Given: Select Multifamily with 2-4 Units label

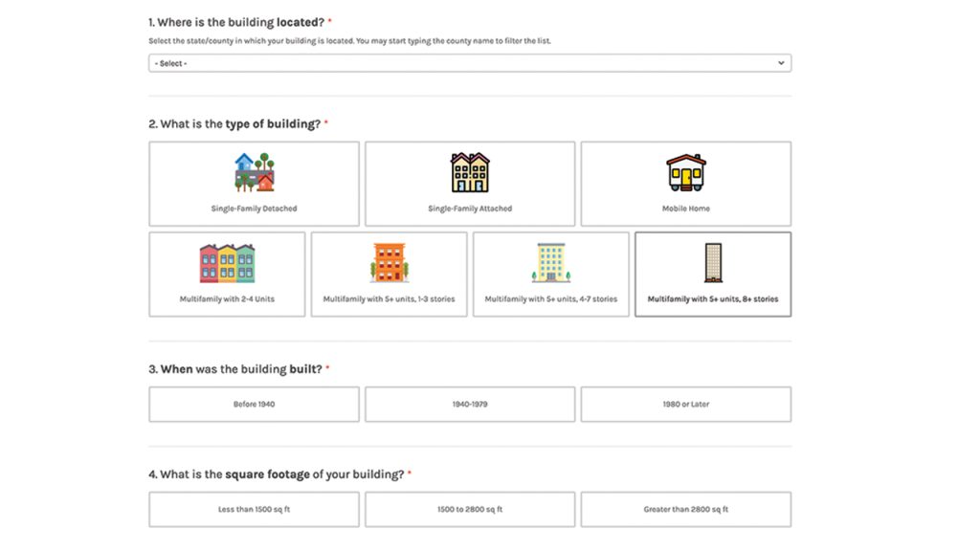Looking at the screenshot, I should pyautogui.click(x=227, y=299).
